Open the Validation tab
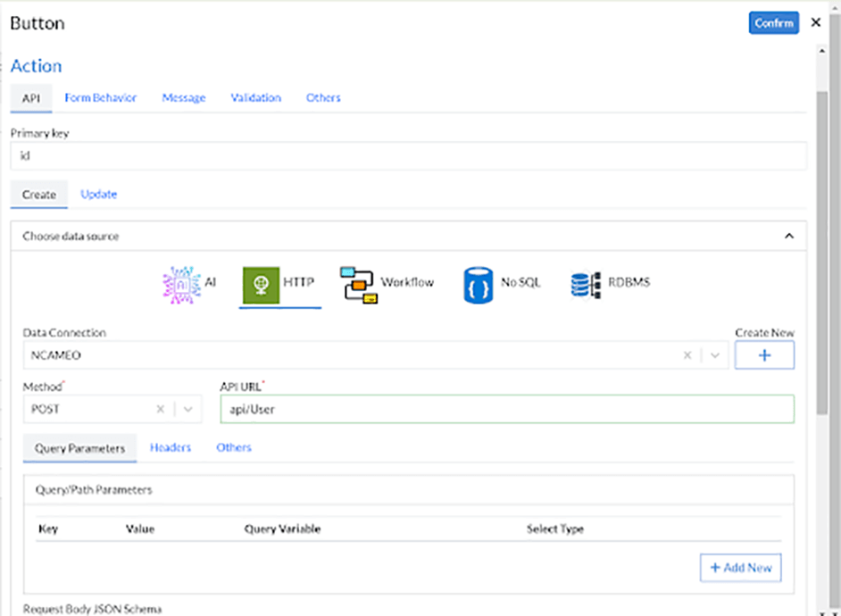 click(255, 98)
